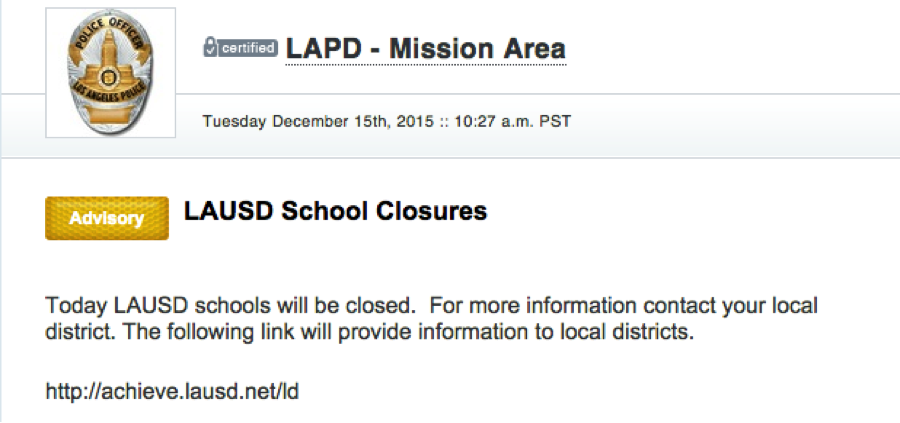Open the achieve.lausd.net/ld link
This screenshot has height=423, width=900.
(x=172, y=390)
